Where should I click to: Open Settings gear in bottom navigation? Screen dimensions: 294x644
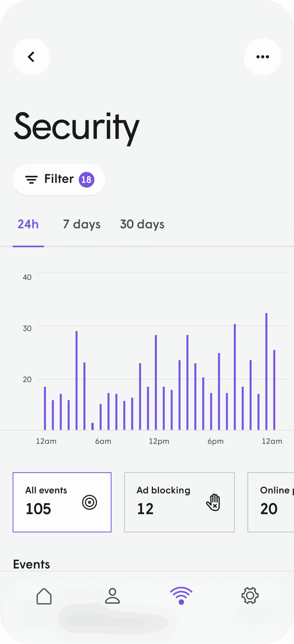250,596
